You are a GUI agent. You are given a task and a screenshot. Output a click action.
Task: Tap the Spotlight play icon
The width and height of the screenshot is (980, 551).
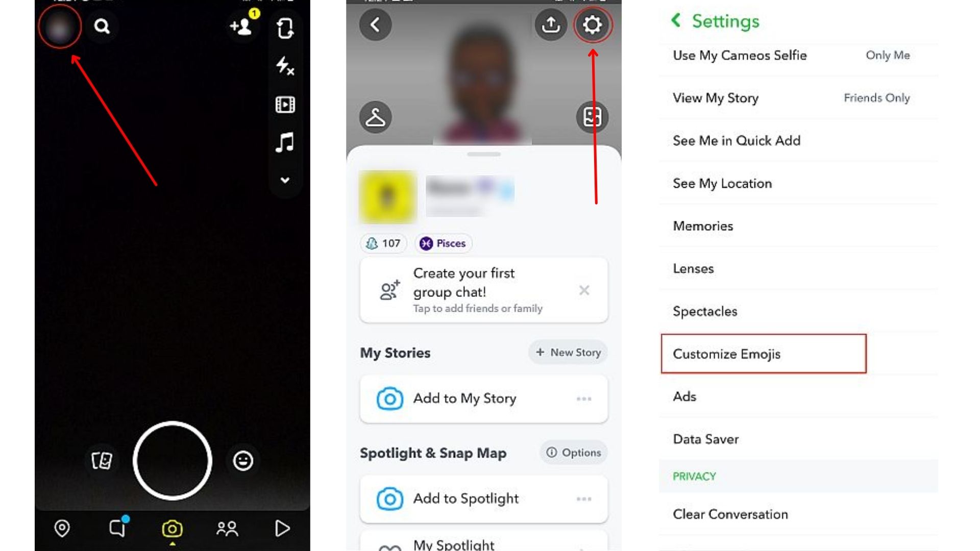coord(282,528)
